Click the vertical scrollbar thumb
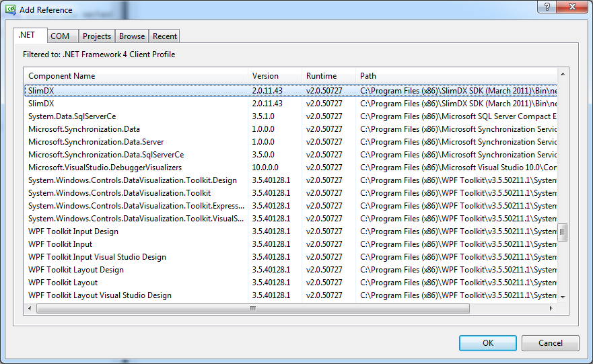This screenshot has height=364, width=593. point(563,232)
